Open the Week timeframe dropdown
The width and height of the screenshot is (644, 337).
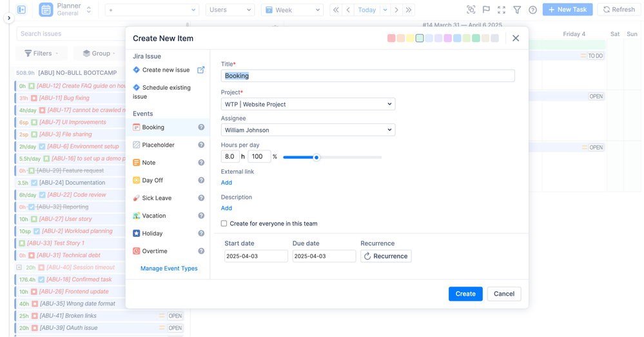click(x=292, y=10)
